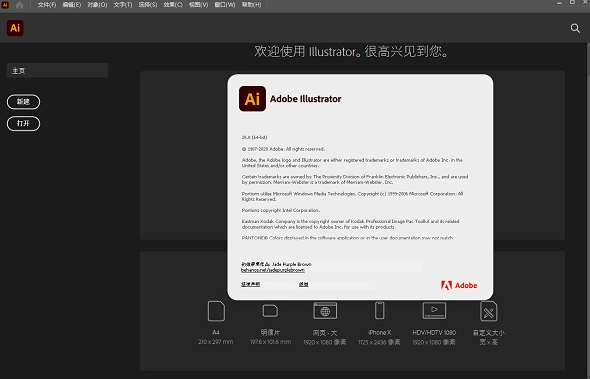Choose the 自定义大小 custom size preset icon
The height and width of the screenshot is (379, 590).
pos(488,311)
